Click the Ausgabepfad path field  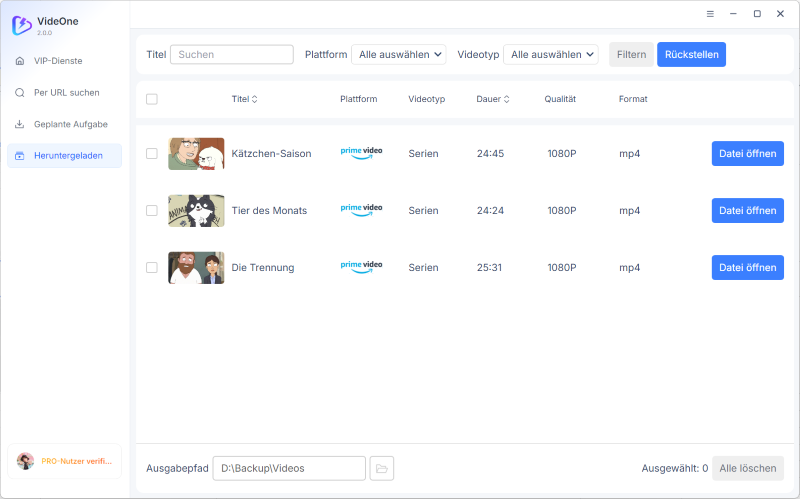[x=289, y=468]
